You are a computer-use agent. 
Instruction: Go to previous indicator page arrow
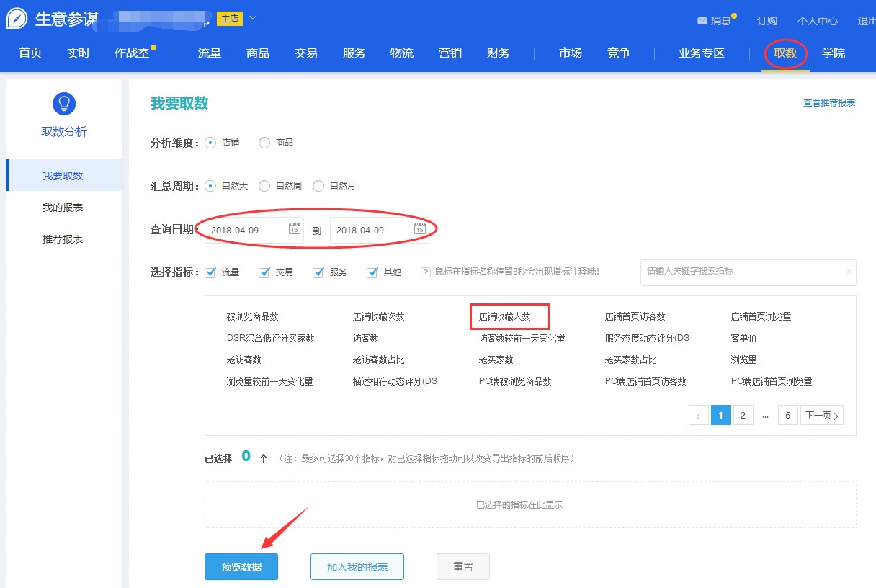tap(699, 415)
